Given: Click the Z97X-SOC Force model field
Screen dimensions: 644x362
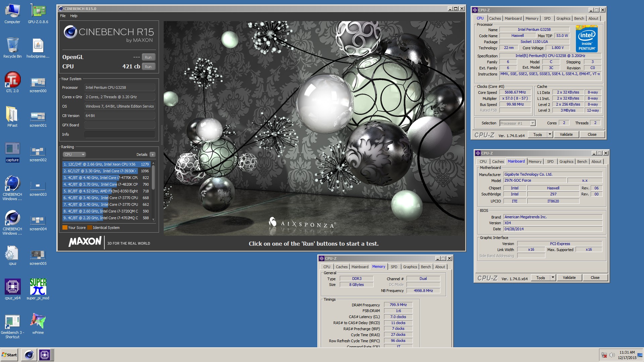Looking at the screenshot, I should [535, 180].
